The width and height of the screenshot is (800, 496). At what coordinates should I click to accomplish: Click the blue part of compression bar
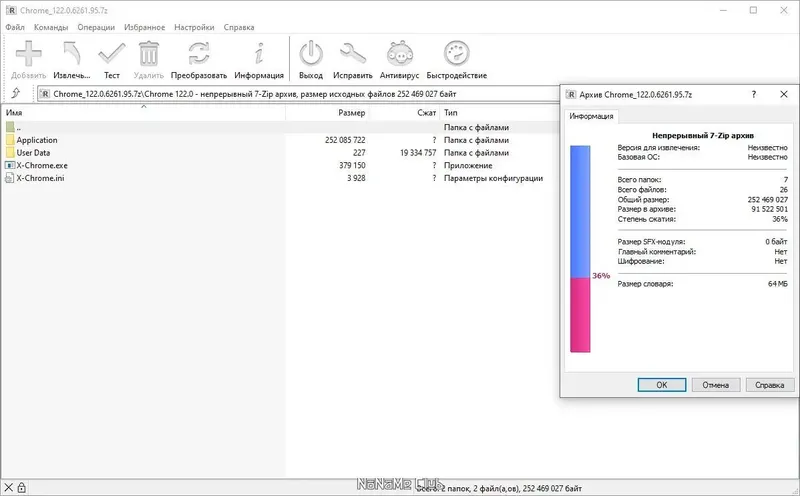(580, 212)
